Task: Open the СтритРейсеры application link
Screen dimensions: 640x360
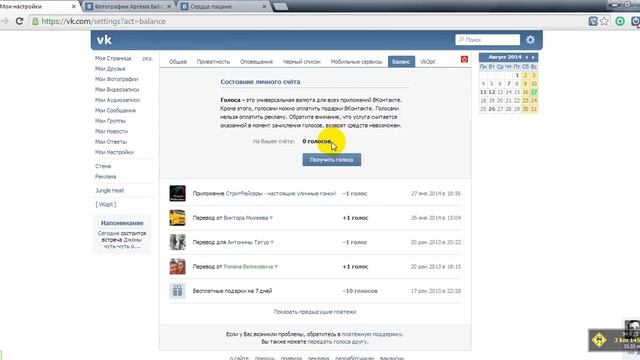Action: click(x=281, y=193)
